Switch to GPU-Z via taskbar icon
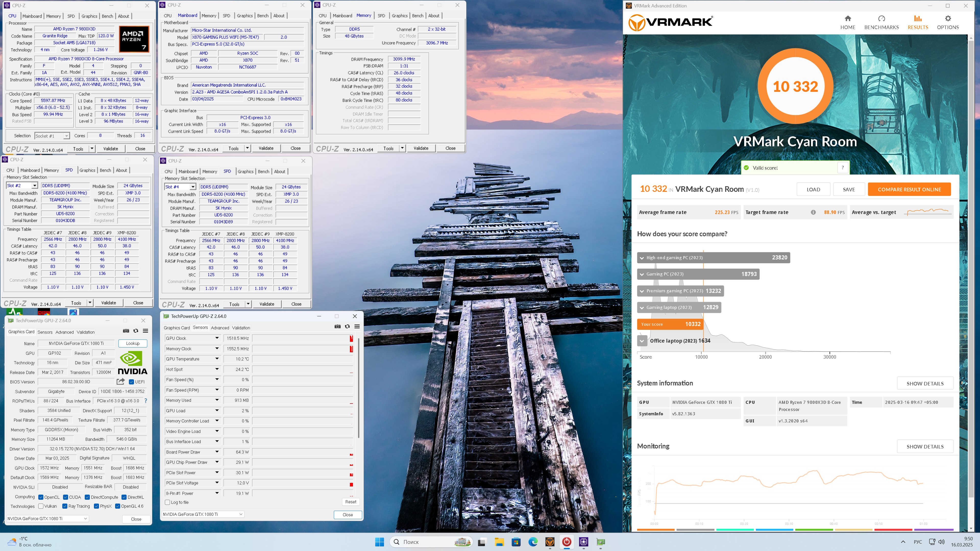 click(601, 542)
